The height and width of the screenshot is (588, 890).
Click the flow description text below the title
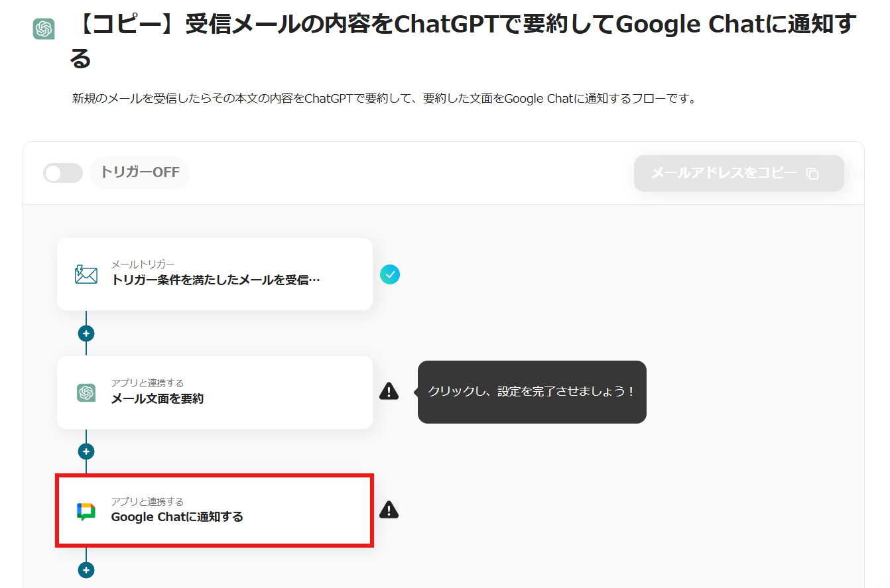tap(383, 99)
